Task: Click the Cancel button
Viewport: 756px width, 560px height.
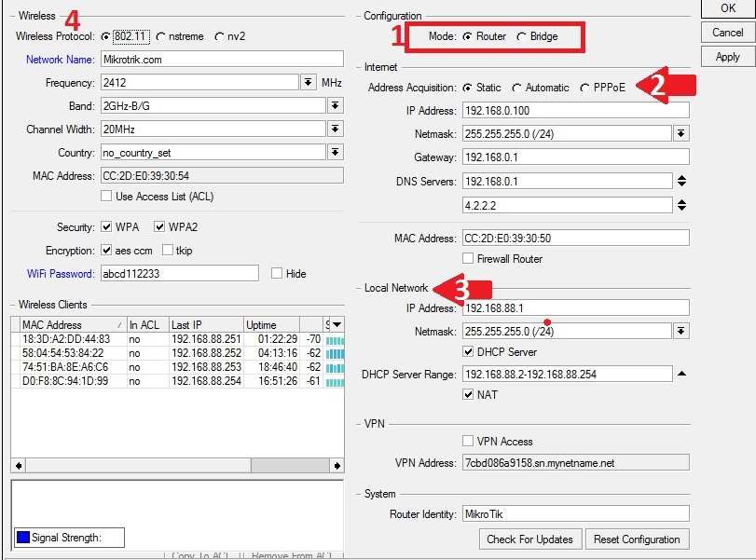Action: 727,33
